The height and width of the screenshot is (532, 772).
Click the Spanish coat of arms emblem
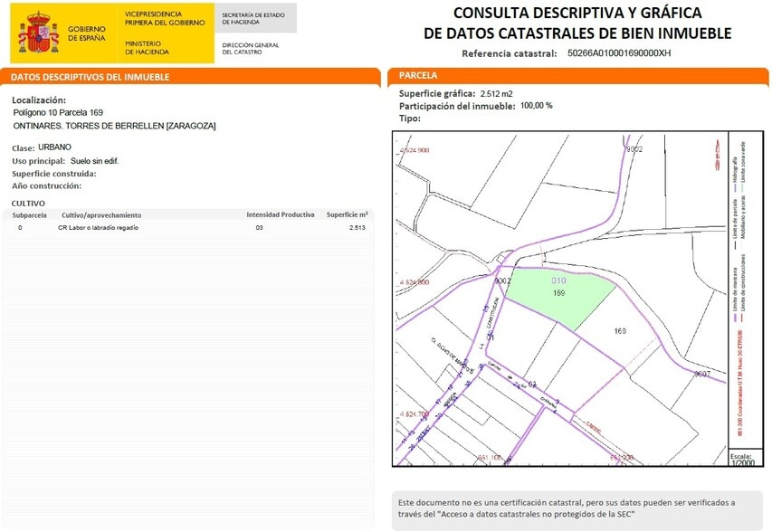coord(36,30)
